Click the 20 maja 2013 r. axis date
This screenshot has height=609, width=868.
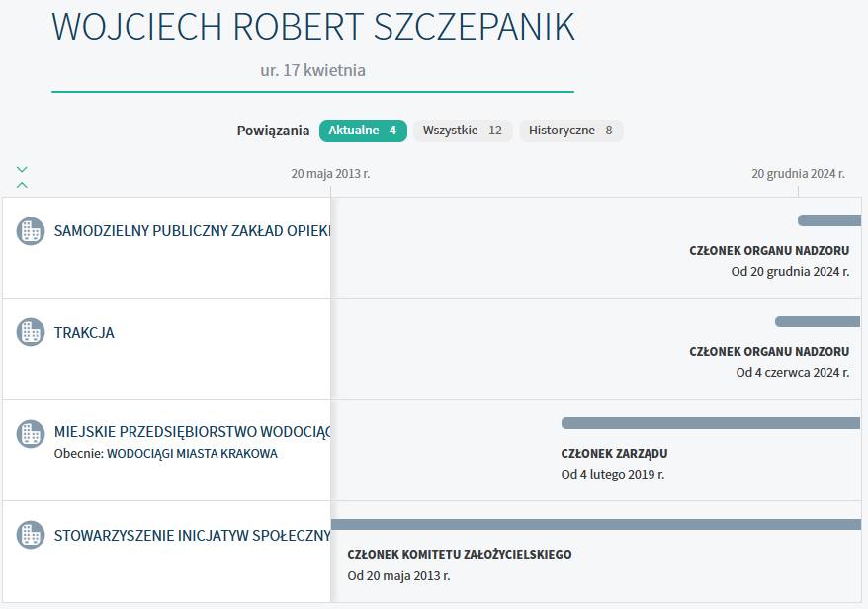[x=330, y=174]
